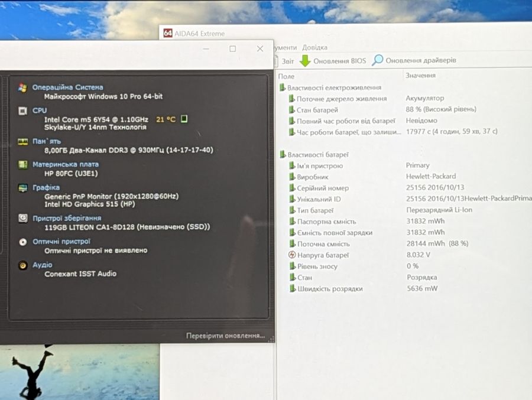The width and height of the screenshot is (532, 400).
Task: Click the 5636 mW discharge rate value
Action: [x=422, y=288]
